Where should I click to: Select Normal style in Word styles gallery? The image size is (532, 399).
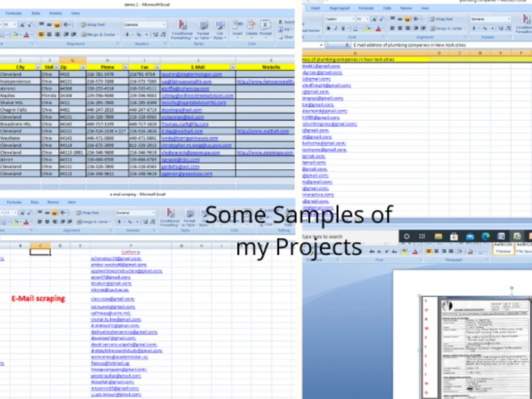503,248
